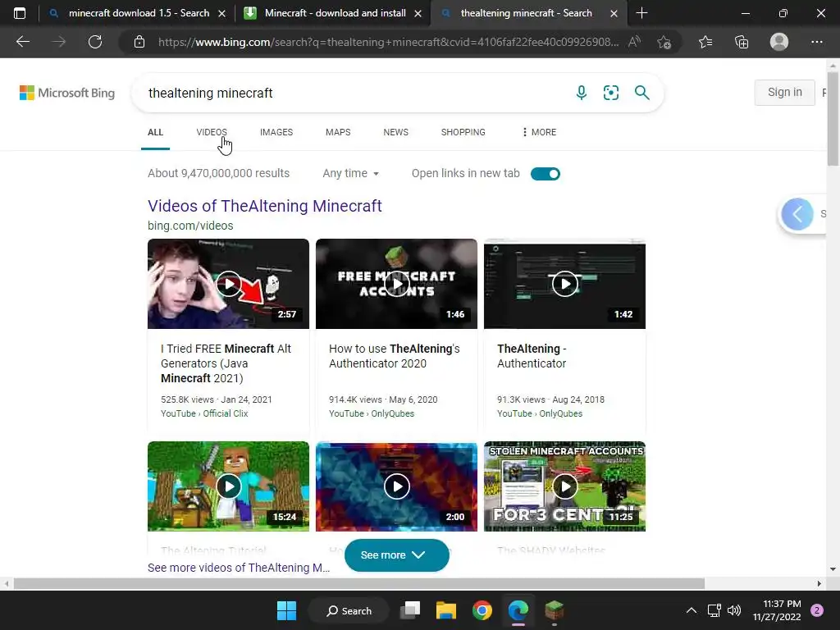Click the horizontal scrollbar thumb
This screenshot has height=630, width=840.
359,583
